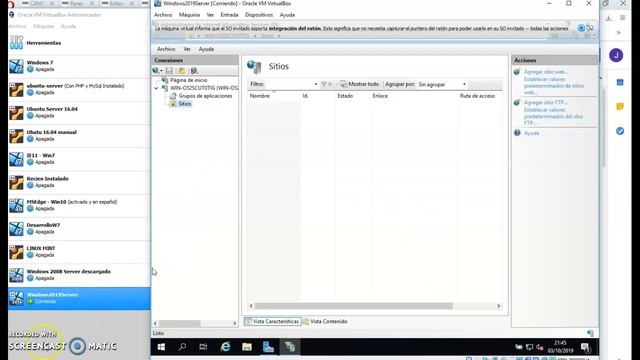Click sites list horizontal scrollbar
The image size is (640, 360).
point(353,306)
